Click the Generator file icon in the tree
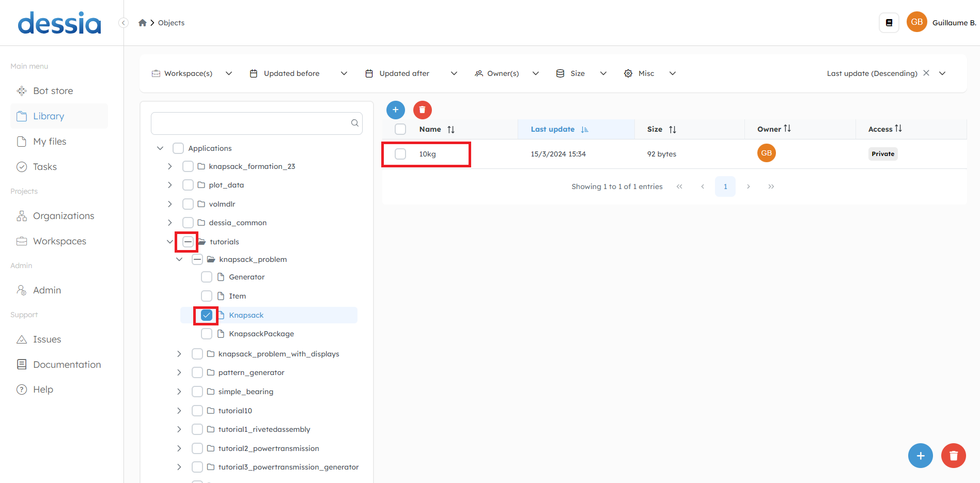This screenshot has width=980, height=483. pyautogui.click(x=221, y=277)
